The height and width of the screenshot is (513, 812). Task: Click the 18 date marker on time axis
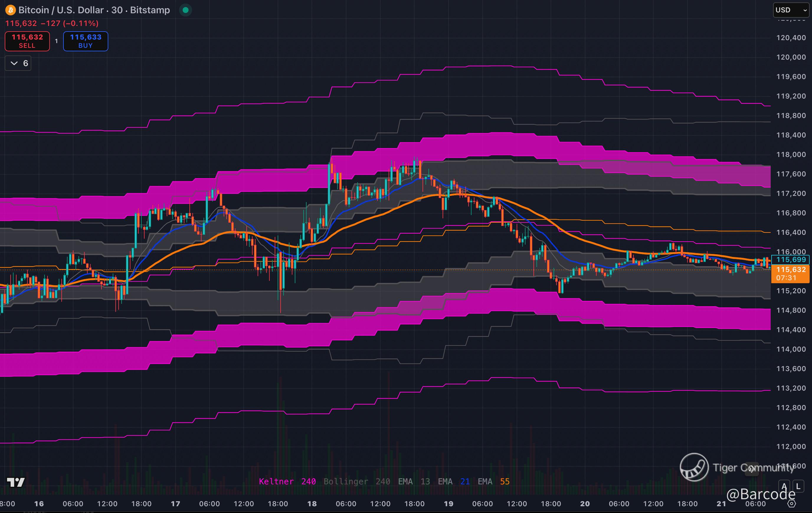point(312,504)
